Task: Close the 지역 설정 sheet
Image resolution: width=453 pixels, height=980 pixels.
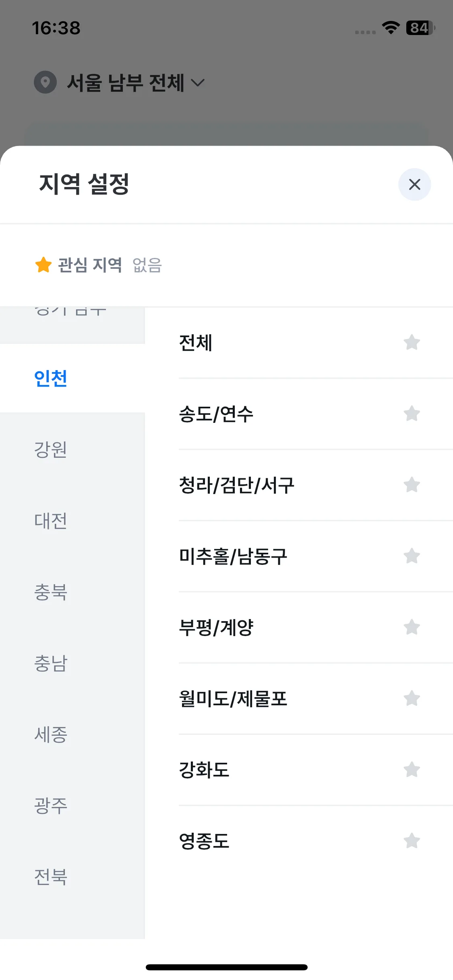Action: coord(414,185)
